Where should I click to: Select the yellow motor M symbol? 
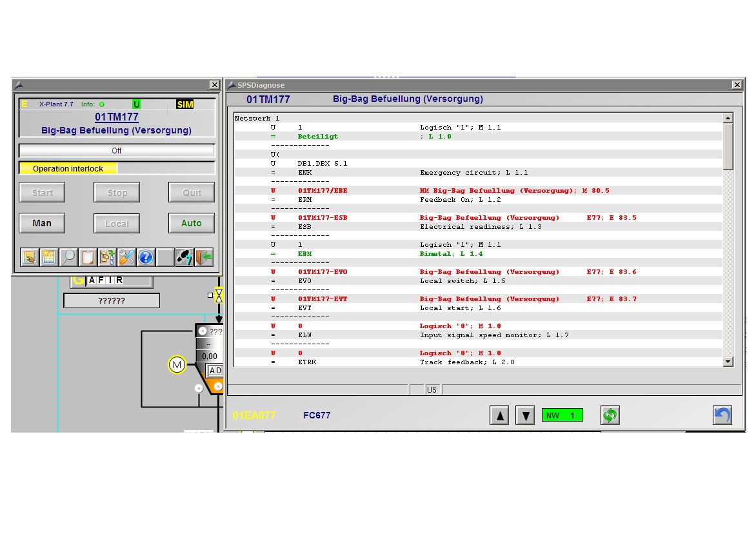[177, 365]
